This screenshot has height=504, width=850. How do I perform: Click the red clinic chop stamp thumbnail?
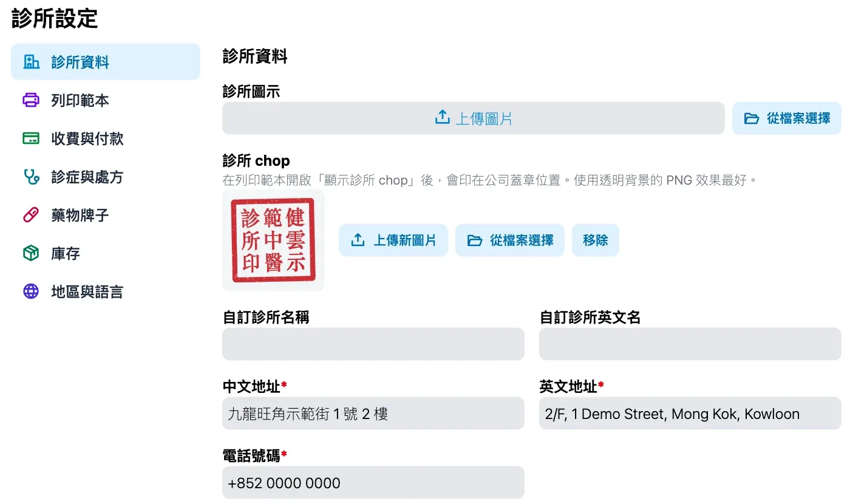[273, 240]
